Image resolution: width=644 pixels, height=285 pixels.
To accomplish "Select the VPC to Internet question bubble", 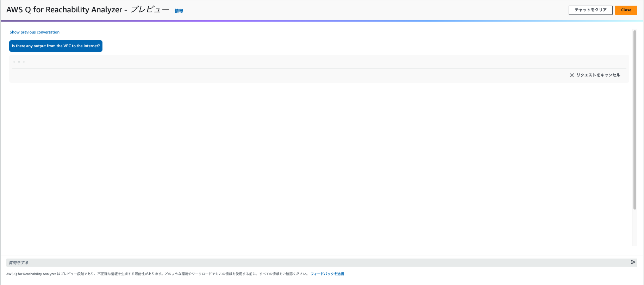I will click(56, 46).
